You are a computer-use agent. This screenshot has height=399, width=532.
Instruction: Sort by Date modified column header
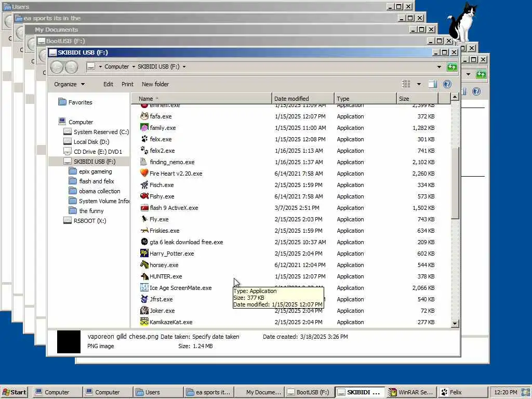point(303,99)
